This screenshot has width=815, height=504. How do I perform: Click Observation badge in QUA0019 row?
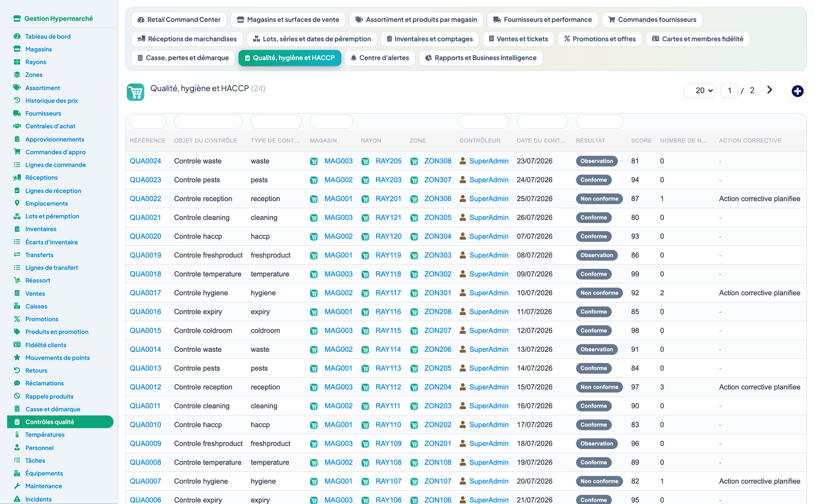coord(597,255)
